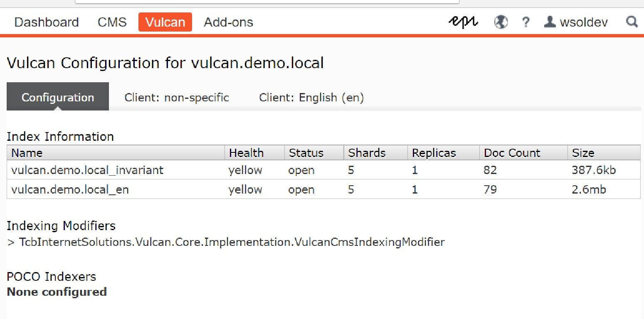Image resolution: width=644 pixels, height=319 pixels.
Task: Open the CMS menu
Action: click(112, 22)
